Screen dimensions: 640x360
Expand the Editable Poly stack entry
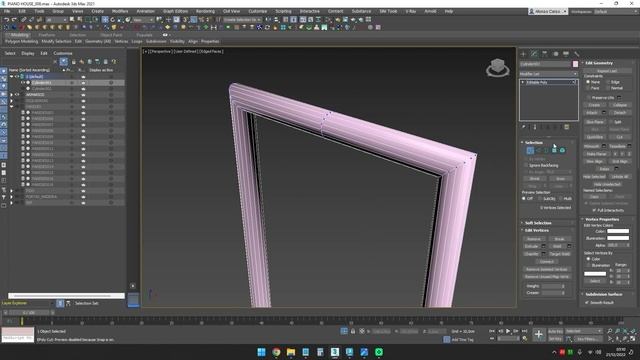(x=523, y=82)
